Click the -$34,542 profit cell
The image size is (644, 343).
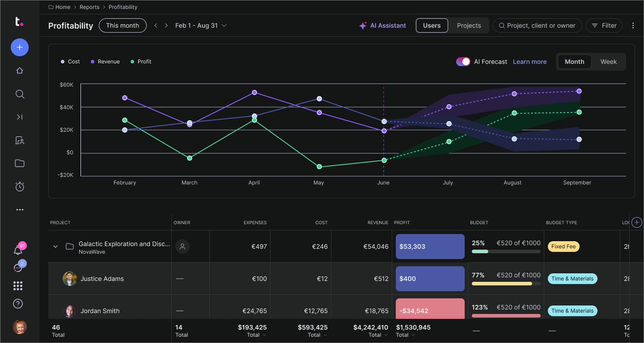tap(430, 309)
